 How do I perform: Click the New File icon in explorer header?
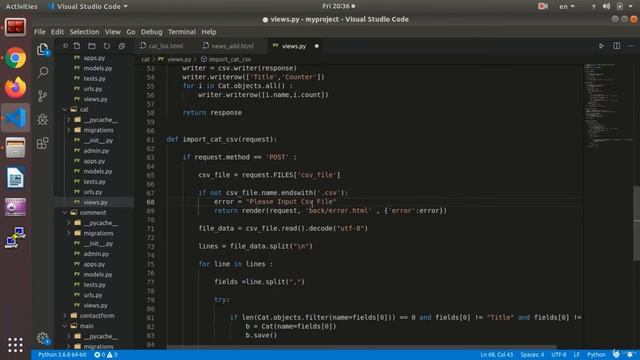[77, 46]
